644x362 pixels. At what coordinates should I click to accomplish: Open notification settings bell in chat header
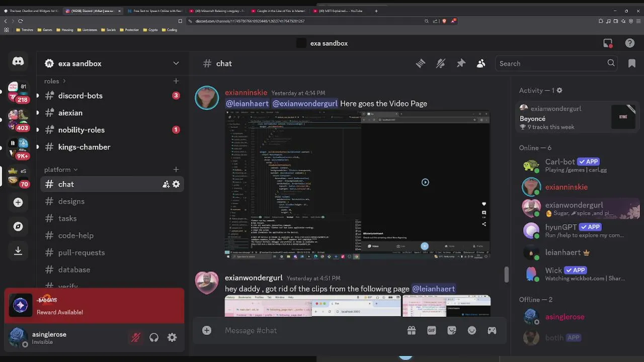coord(441,63)
